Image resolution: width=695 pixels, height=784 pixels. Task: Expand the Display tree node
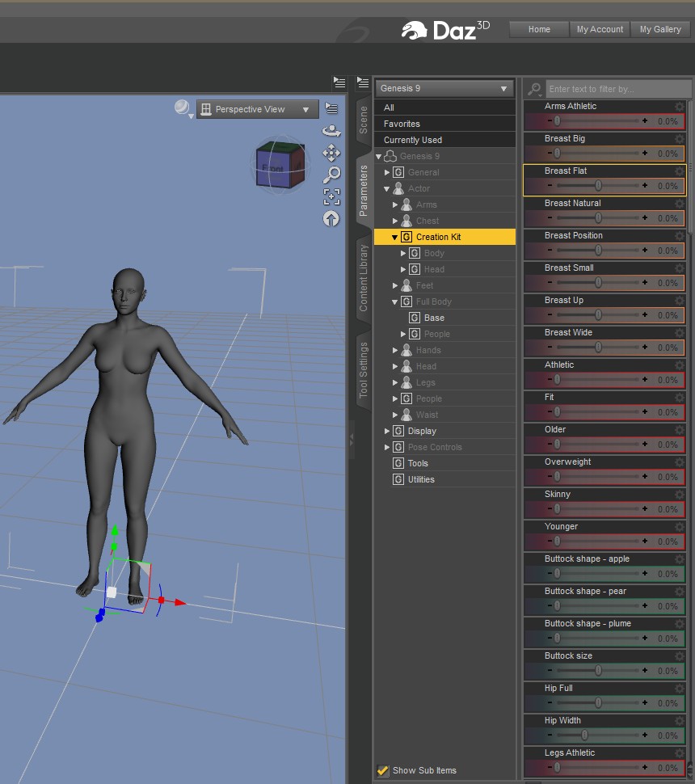pyautogui.click(x=387, y=432)
